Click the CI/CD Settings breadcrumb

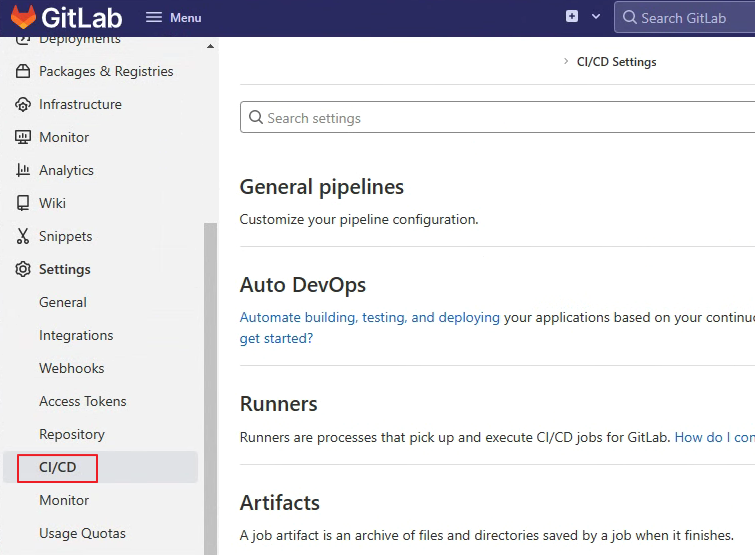(616, 62)
